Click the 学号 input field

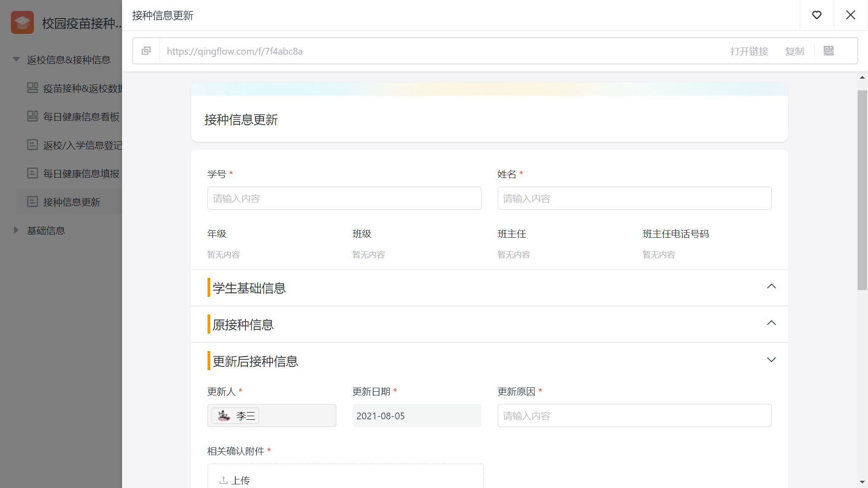[x=344, y=198]
